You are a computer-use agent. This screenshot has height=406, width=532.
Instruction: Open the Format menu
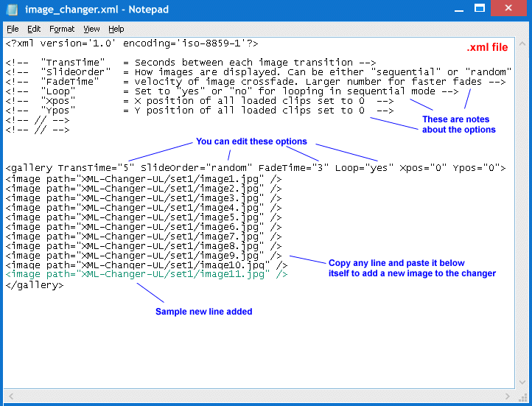[62, 29]
